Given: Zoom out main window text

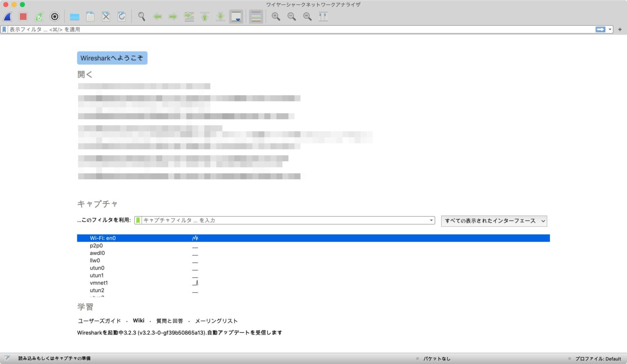Looking at the screenshot, I should (291, 17).
